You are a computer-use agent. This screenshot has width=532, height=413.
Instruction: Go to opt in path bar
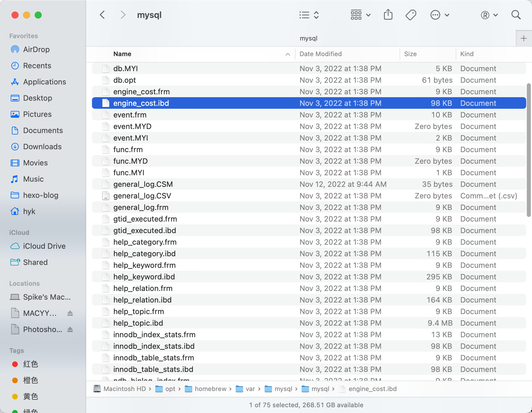(165, 389)
